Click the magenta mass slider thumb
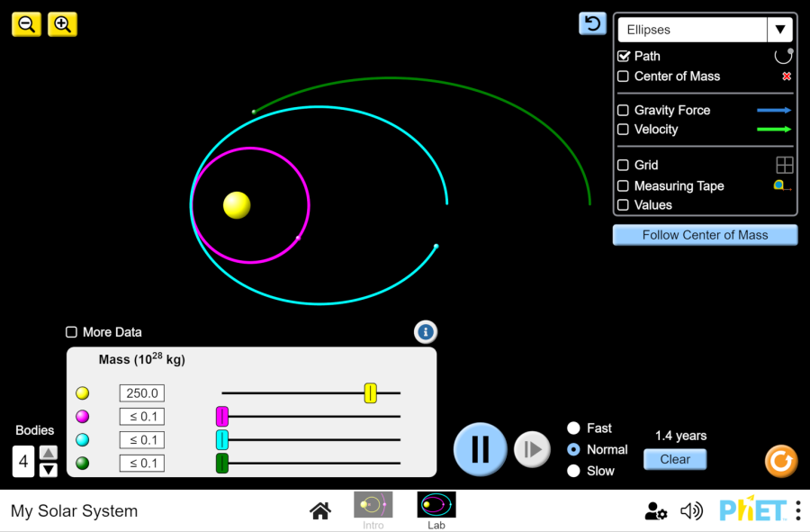 tap(222, 416)
